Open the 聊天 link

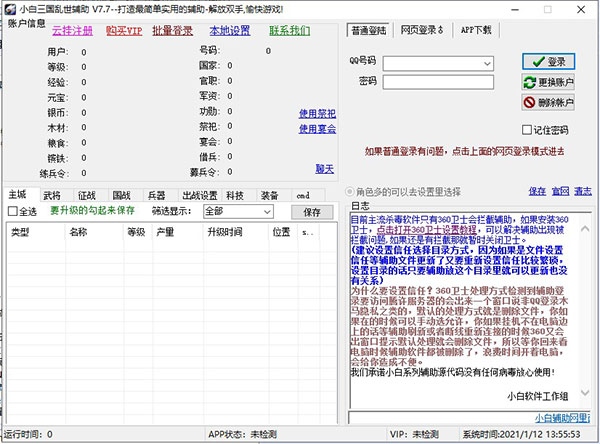324,169
